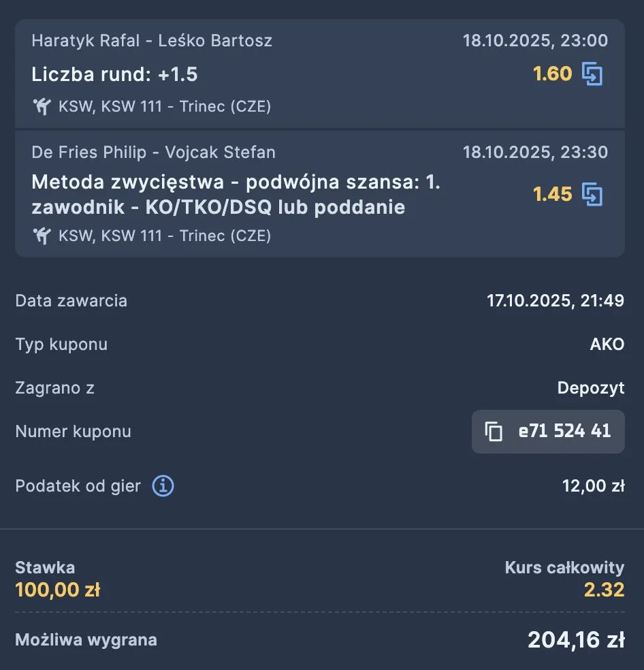Select the Metoda zwycięstwa podwójna szansa bet
The image size is (644, 670).
236,195
